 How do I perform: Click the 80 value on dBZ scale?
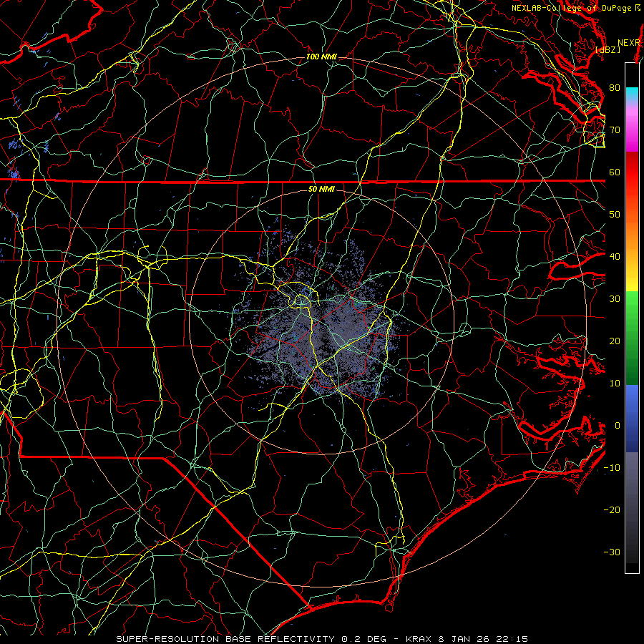click(615, 88)
